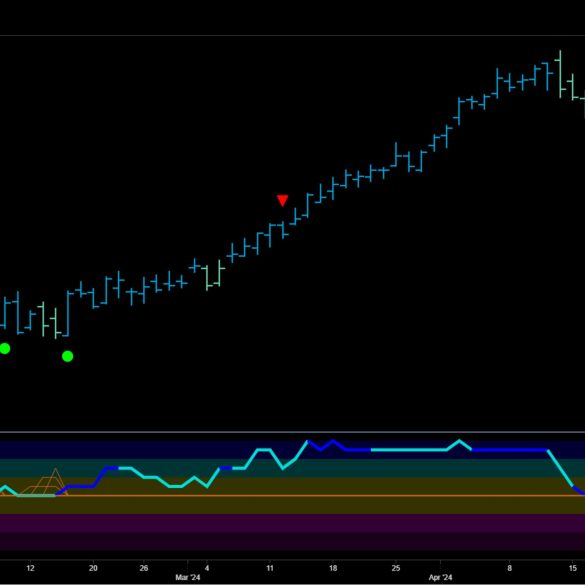Click the '11' date label on time axis
The width and height of the screenshot is (585, 585).
[x=270, y=568]
